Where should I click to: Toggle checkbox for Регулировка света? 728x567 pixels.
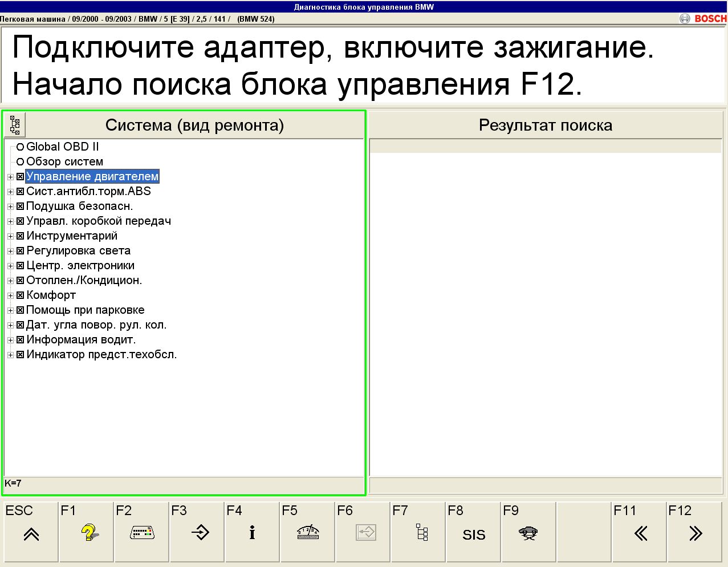tap(20, 251)
